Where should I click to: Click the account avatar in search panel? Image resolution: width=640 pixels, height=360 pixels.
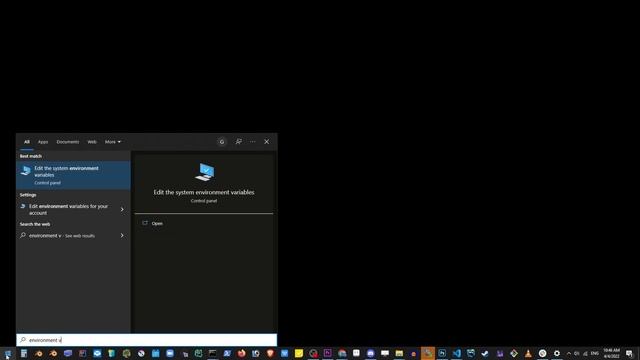point(222,142)
